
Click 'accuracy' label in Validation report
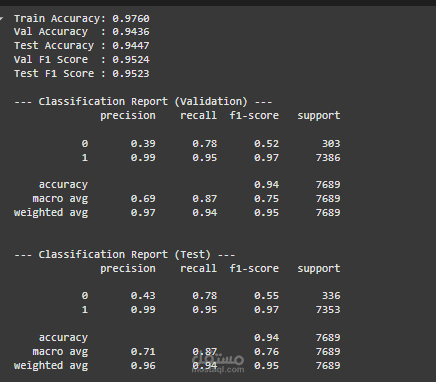point(63,185)
